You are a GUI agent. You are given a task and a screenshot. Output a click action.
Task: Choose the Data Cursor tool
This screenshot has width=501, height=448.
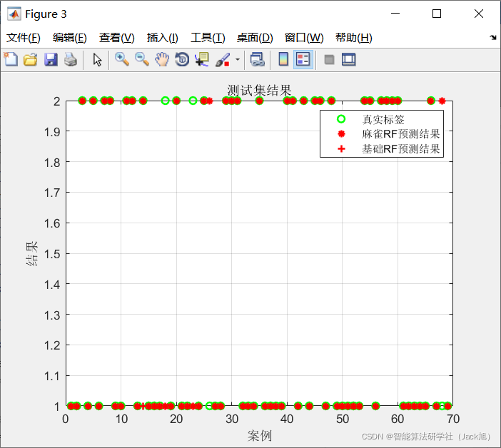pos(202,59)
